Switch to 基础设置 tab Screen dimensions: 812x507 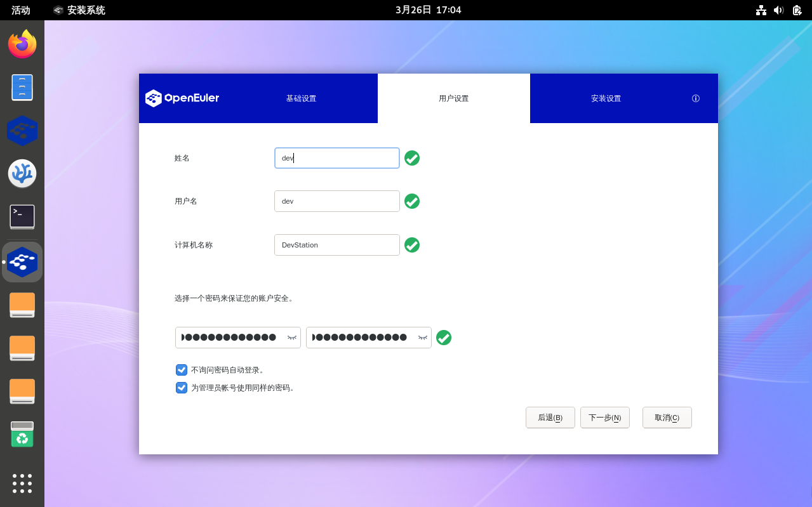301,98
